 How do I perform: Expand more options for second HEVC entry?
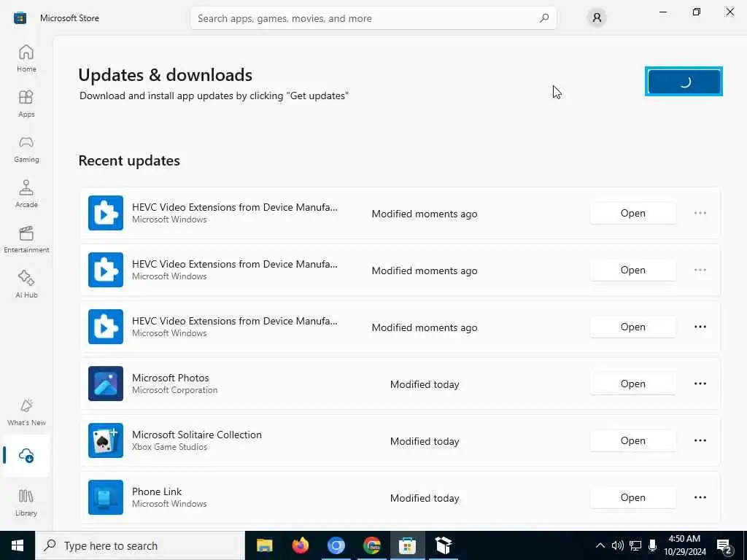[x=700, y=270]
